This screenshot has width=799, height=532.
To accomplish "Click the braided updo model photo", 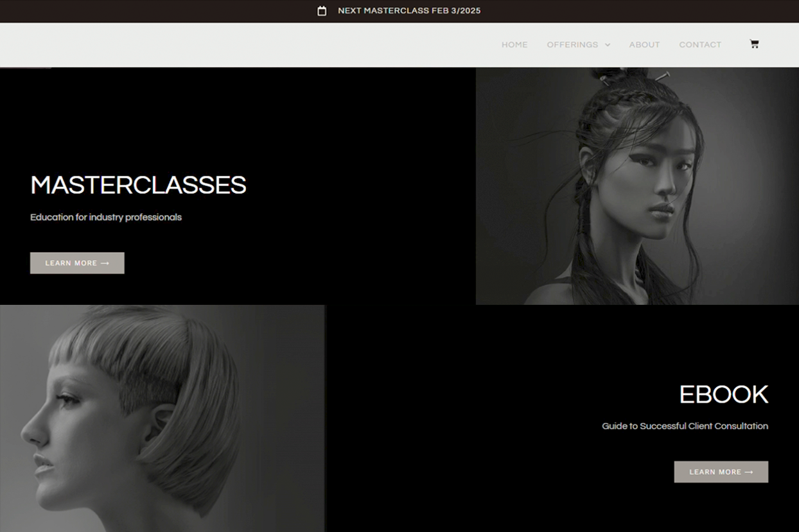I will [637, 186].
